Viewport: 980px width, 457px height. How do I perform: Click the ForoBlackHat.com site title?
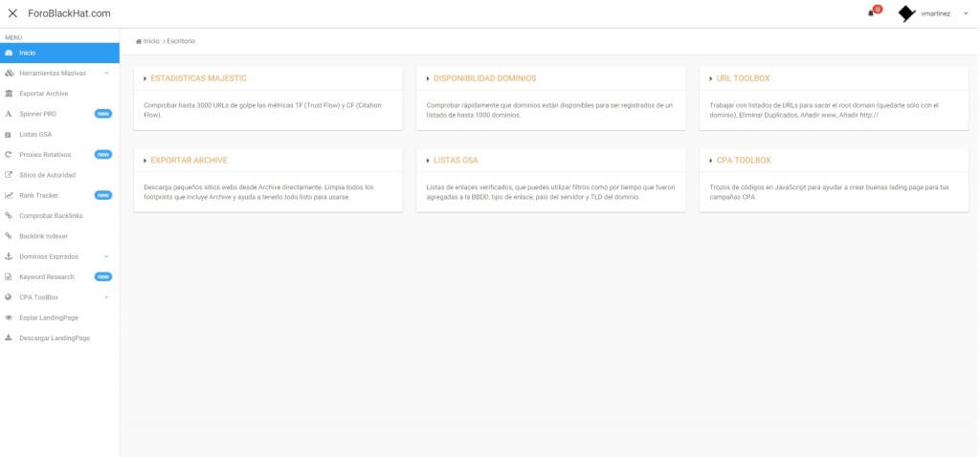click(69, 13)
